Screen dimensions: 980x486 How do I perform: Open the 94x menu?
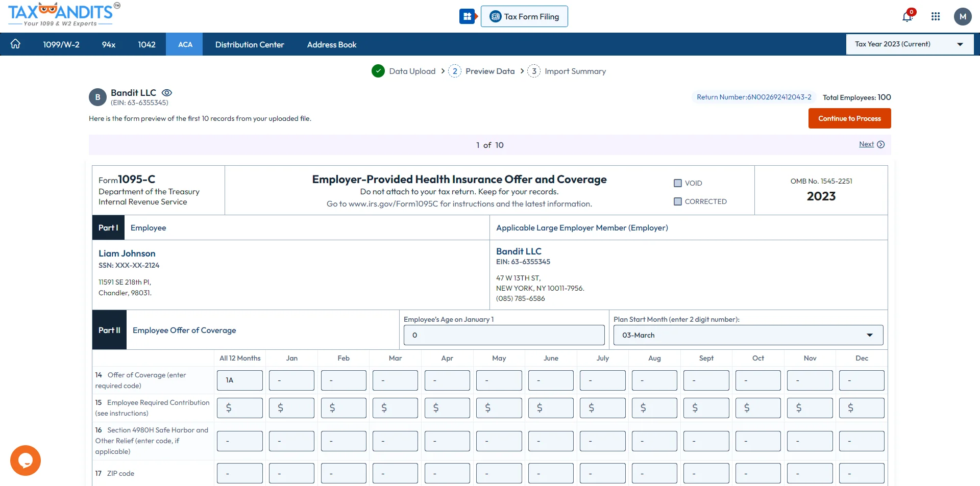tap(109, 44)
